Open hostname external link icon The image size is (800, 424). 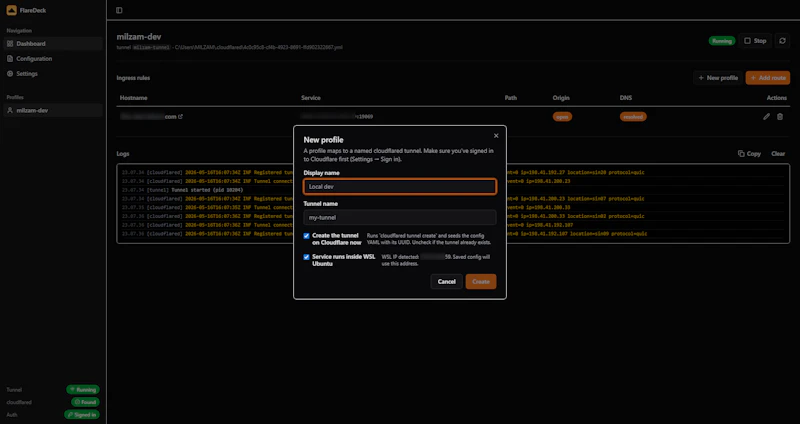click(181, 117)
